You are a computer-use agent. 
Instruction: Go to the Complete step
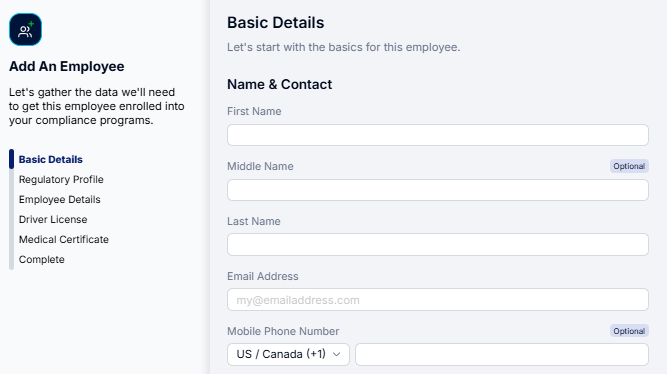[x=42, y=259]
